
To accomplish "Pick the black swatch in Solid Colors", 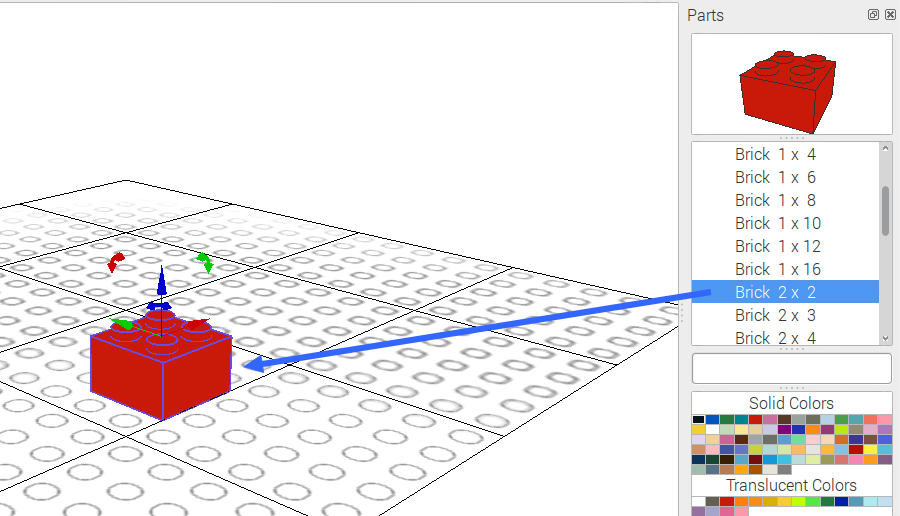I will (x=699, y=420).
